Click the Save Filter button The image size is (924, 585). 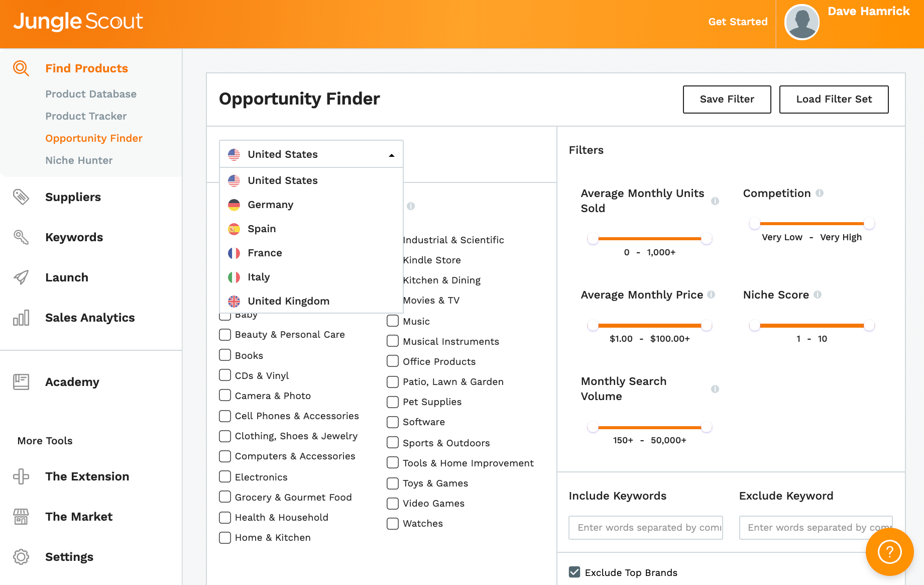pyautogui.click(x=726, y=99)
